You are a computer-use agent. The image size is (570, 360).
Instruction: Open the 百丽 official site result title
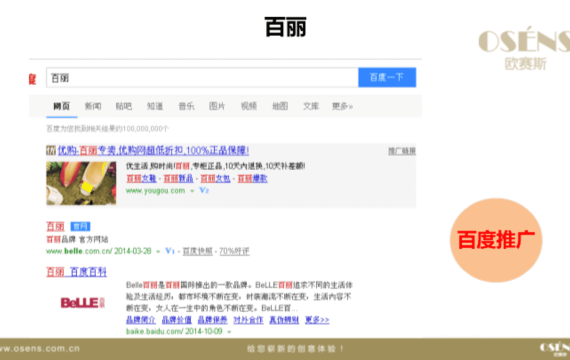[x=55, y=227]
